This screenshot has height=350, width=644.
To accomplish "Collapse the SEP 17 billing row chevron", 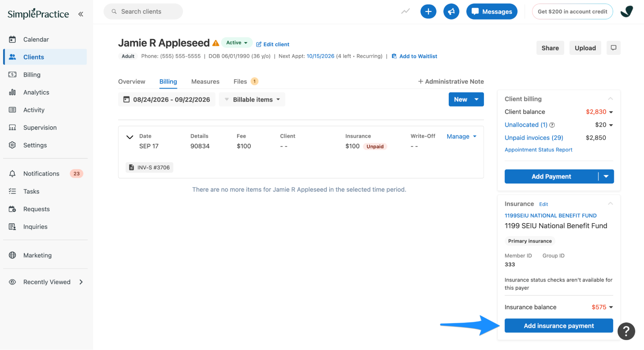I will [130, 137].
